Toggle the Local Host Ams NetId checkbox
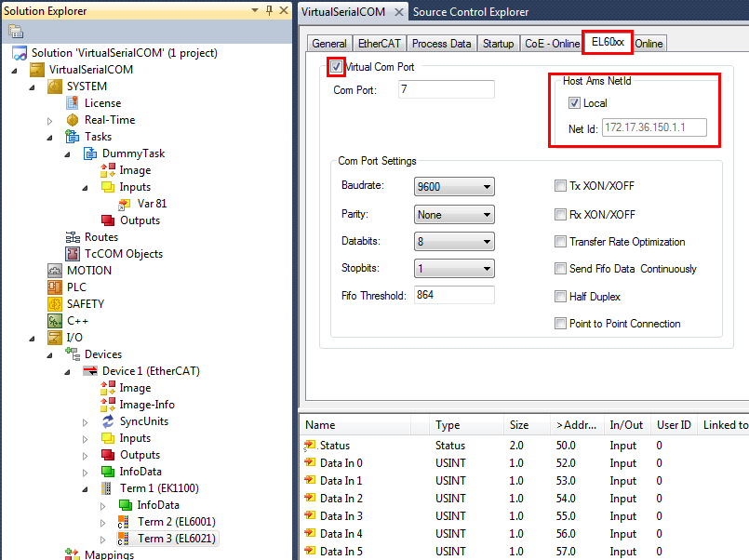This screenshot has height=560, width=749. (x=574, y=103)
